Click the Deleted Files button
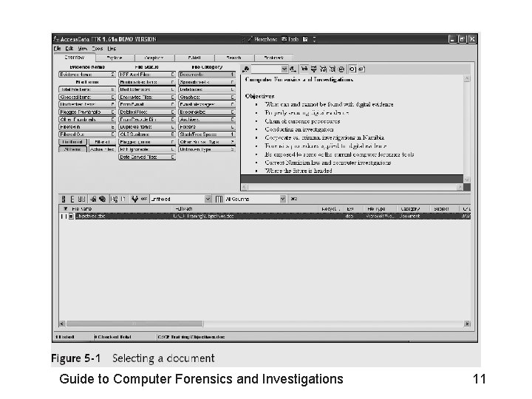The height and width of the screenshot is (399, 532). click(147, 112)
